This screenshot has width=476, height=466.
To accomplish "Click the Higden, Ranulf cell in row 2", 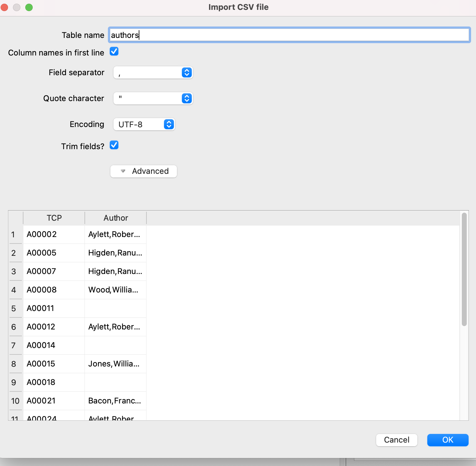I will point(115,253).
